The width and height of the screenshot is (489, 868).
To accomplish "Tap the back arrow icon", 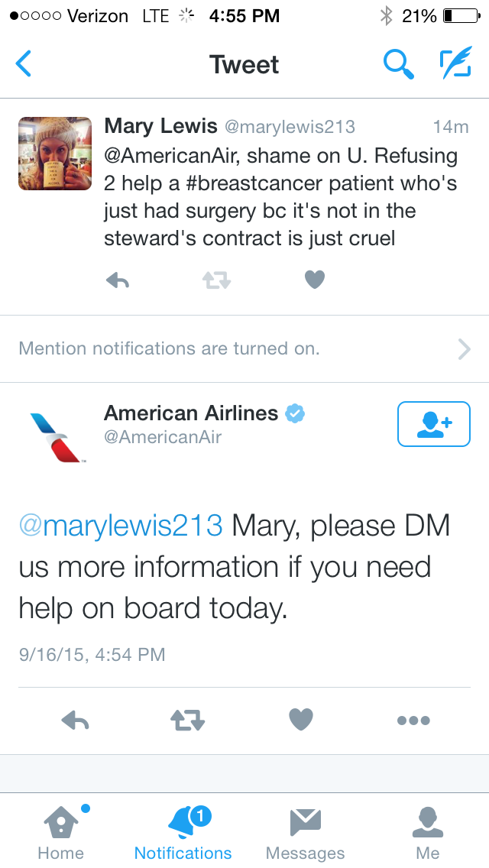I will click(24, 64).
